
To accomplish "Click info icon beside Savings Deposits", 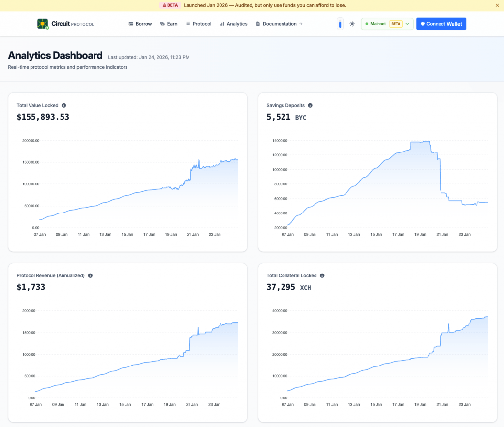I will point(310,105).
